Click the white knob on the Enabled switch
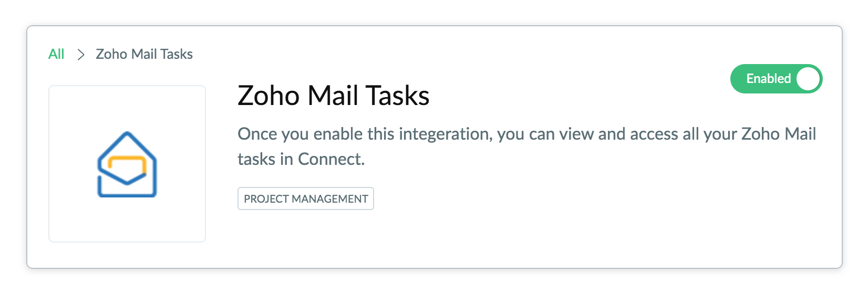 coord(808,79)
